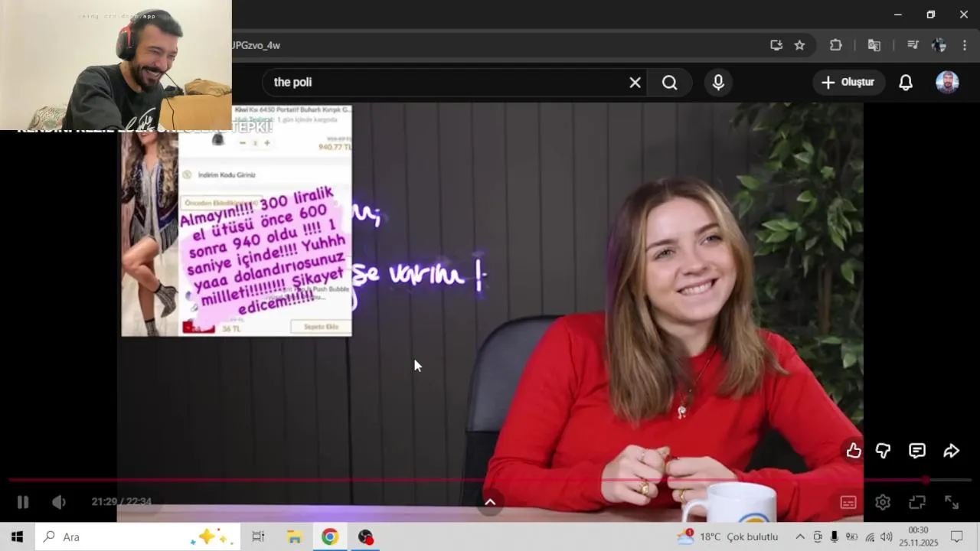This screenshot has width=980, height=551.
Task: Clear the YouTube search box text
Action: (x=635, y=83)
